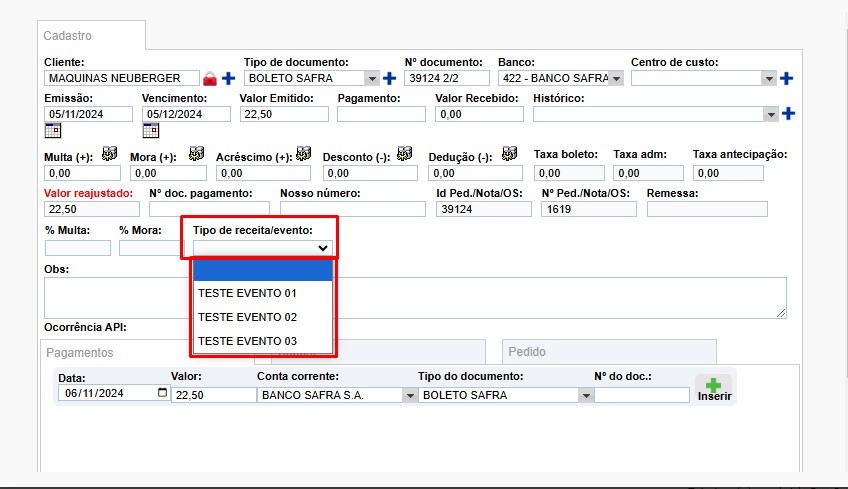This screenshot has height=489, width=848.
Task: Click the Desconto (-) calculator icon
Action: click(x=405, y=154)
